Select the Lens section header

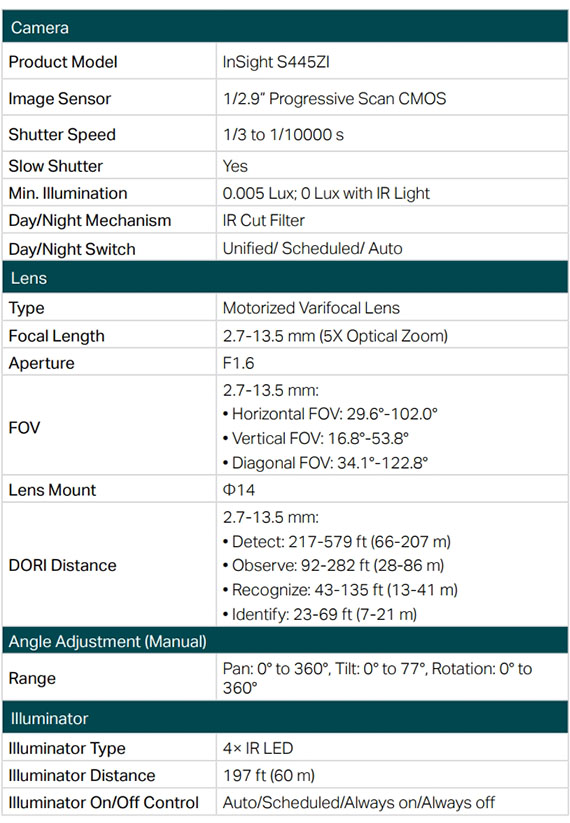(285, 278)
